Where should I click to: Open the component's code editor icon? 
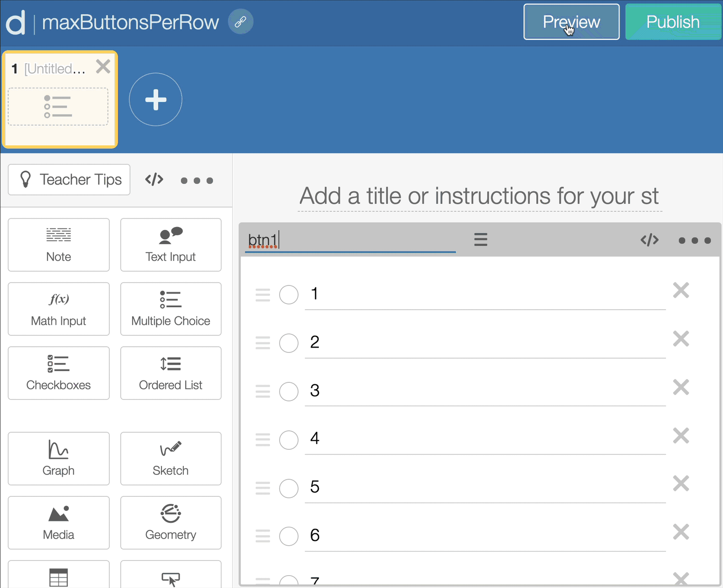pyautogui.click(x=649, y=240)
